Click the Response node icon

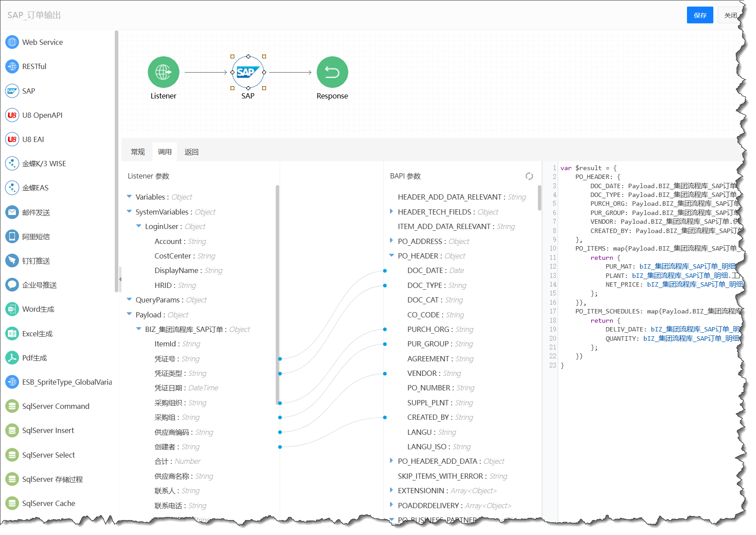(x=332, y=72)
